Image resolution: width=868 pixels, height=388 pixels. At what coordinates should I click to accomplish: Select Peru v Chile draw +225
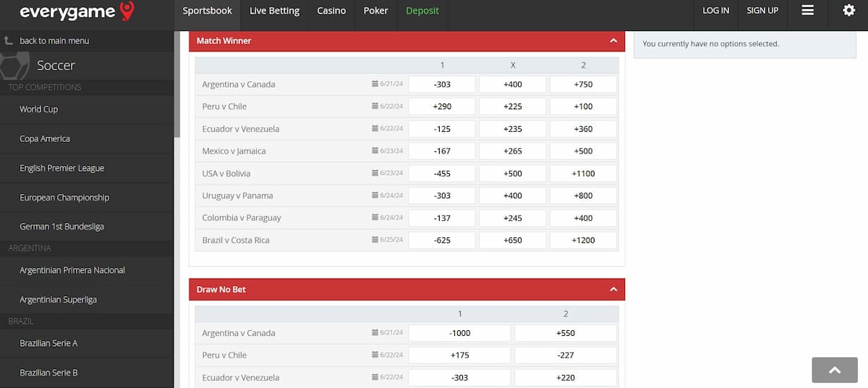[513, 106]
